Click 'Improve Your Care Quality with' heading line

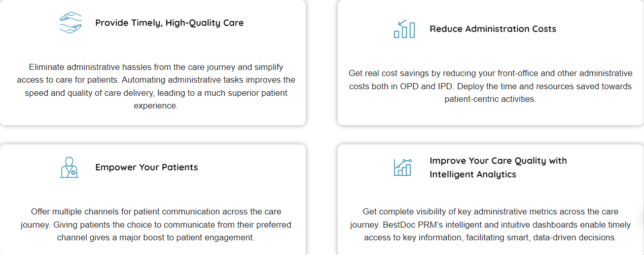click(498, 161)
